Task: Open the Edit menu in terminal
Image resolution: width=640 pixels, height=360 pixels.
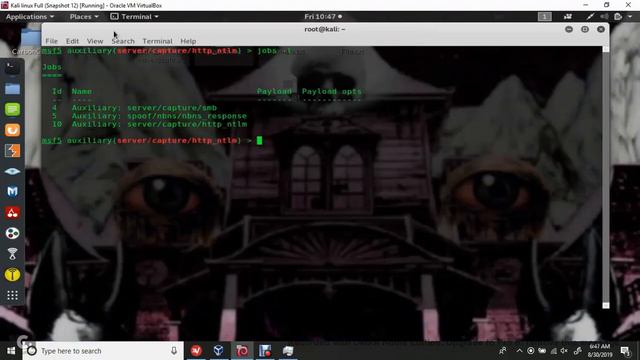Action: click(72, 41)
